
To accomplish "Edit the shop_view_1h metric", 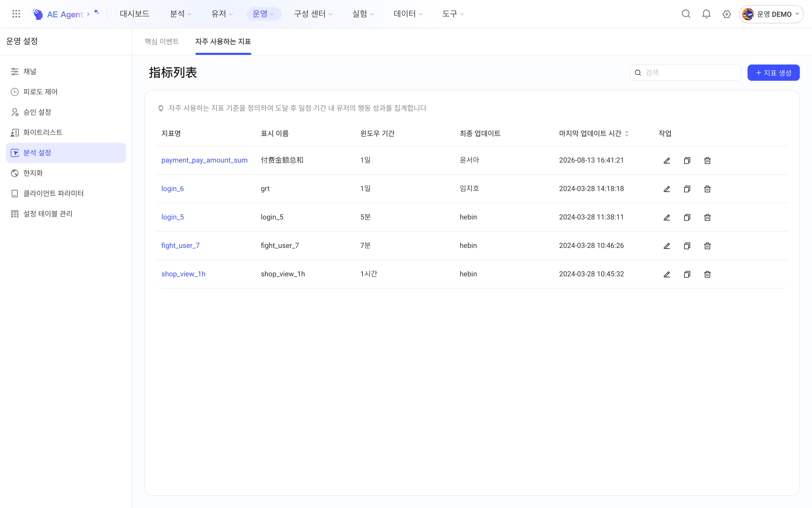I will tap(667, 274).
